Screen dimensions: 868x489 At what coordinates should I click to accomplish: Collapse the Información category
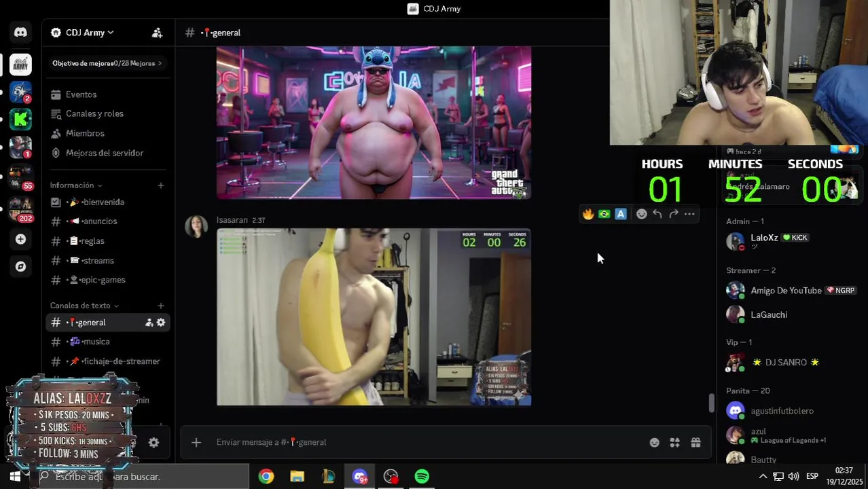[x=75, y=185]
